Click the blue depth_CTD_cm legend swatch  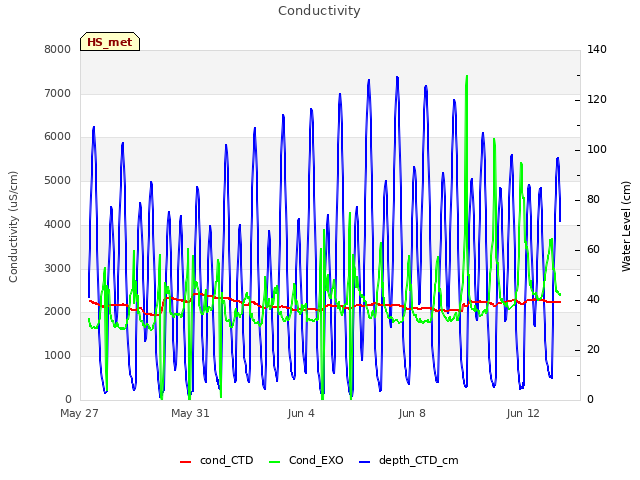[364, 462]
